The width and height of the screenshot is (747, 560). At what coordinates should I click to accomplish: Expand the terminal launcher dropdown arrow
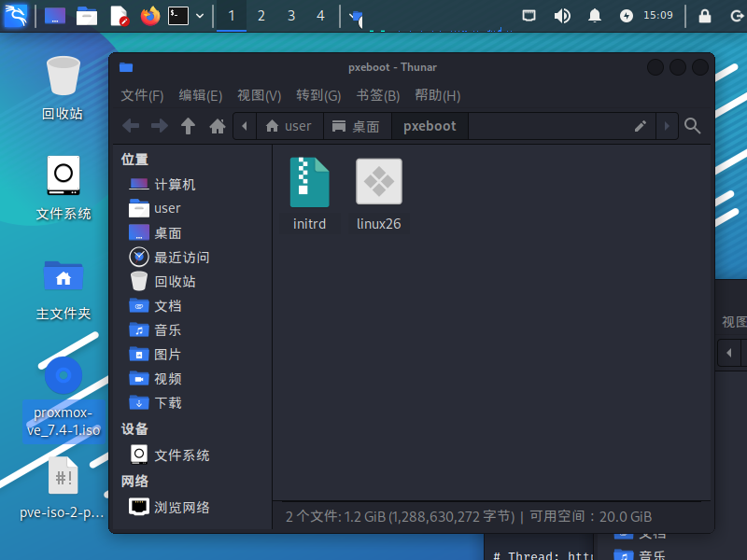(x=200, y=16)
